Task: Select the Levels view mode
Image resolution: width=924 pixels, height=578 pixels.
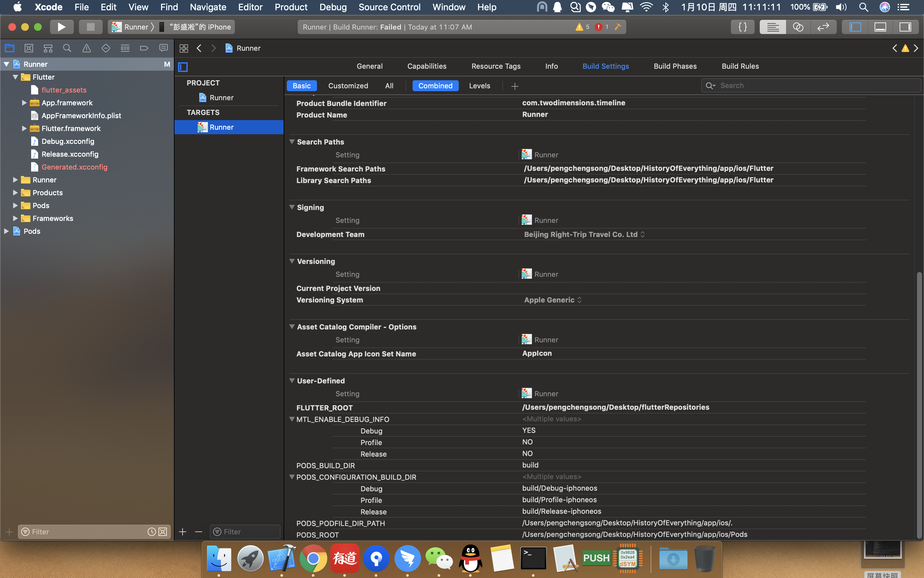Action: 480,86
